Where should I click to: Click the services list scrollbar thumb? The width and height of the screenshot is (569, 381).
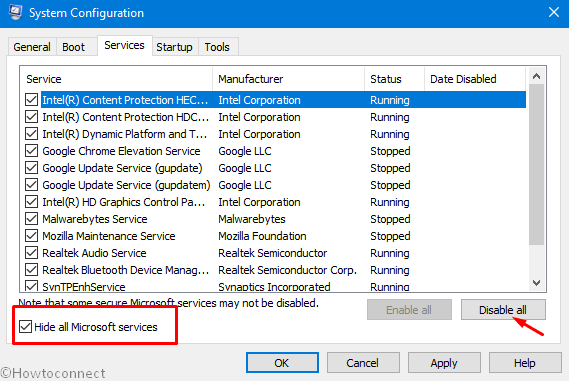click(x=536, y=165)
